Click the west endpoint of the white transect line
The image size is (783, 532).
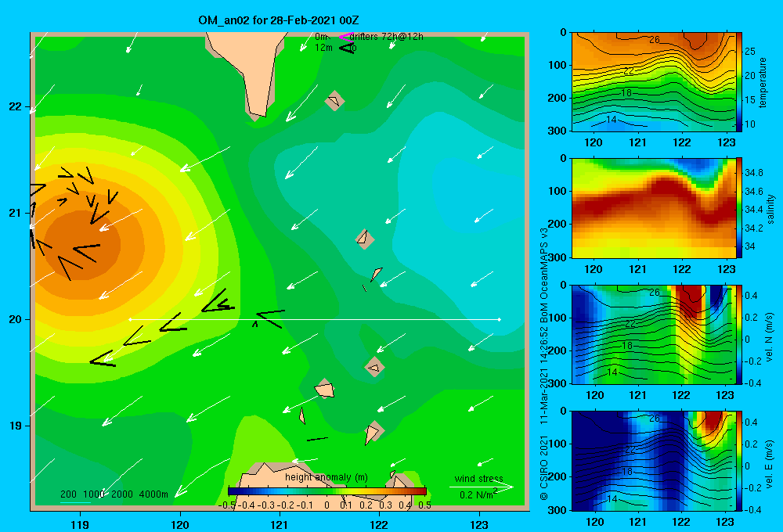[130, 319]
